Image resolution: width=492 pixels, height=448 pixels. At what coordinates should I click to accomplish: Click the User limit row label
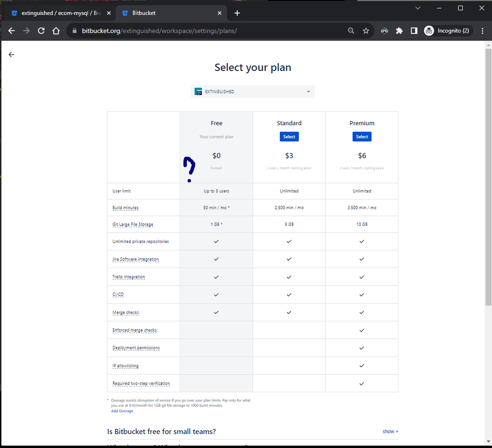coord(122,191)
